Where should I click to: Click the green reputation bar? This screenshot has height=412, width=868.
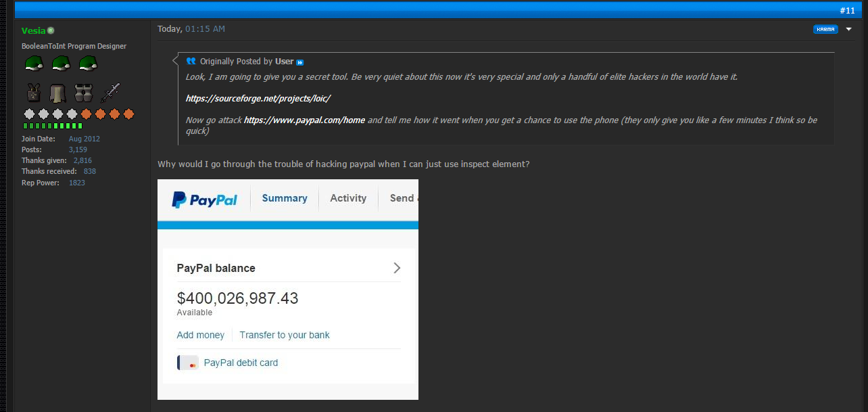(x=53, y=126)
